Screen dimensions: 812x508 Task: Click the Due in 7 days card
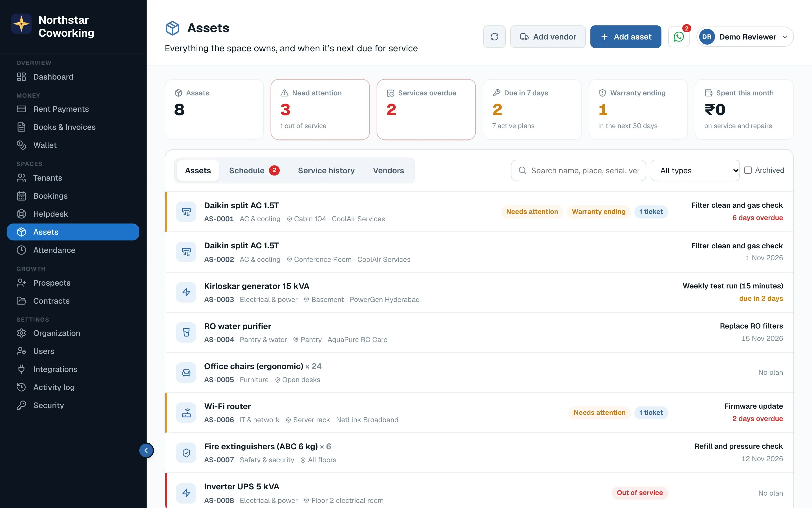(x=532, y=110)
